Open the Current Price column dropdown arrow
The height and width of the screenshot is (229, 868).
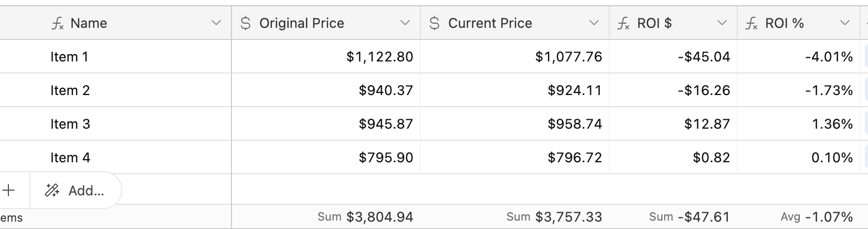[594, 23]
